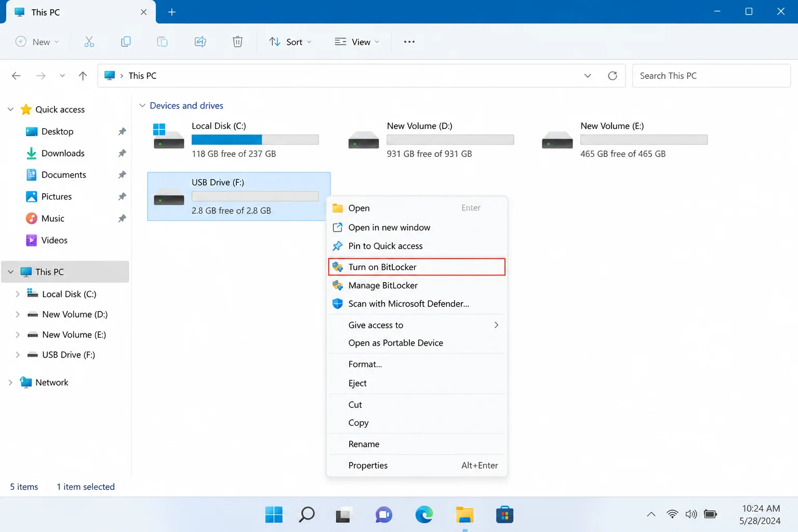Open a new tab with plus button

(172, 12)
